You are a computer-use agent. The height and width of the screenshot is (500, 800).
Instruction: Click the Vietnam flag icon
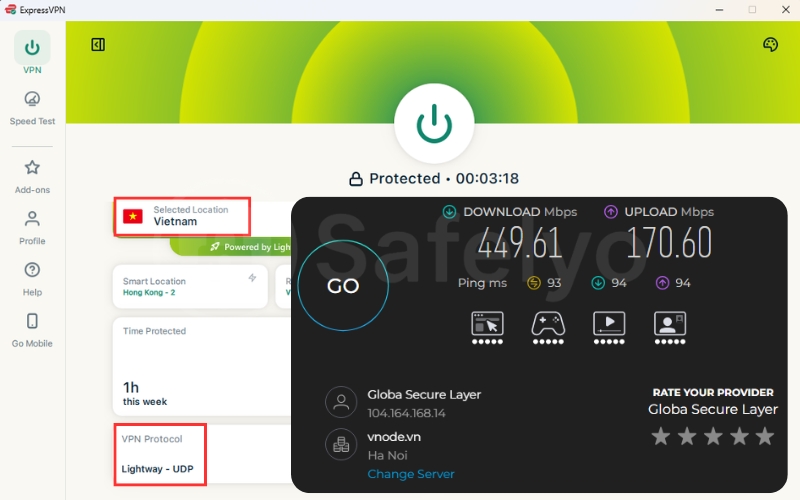point(133,216)
